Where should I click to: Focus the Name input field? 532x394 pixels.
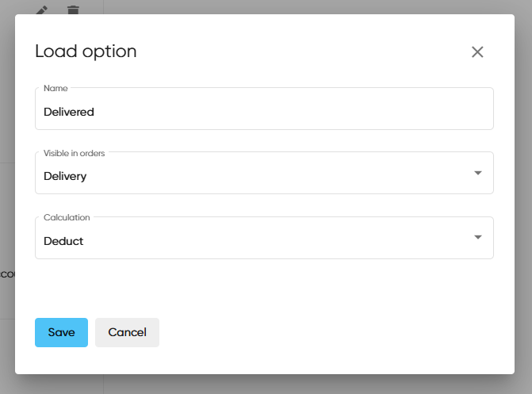pyautogui.click(x=264, y=112)
